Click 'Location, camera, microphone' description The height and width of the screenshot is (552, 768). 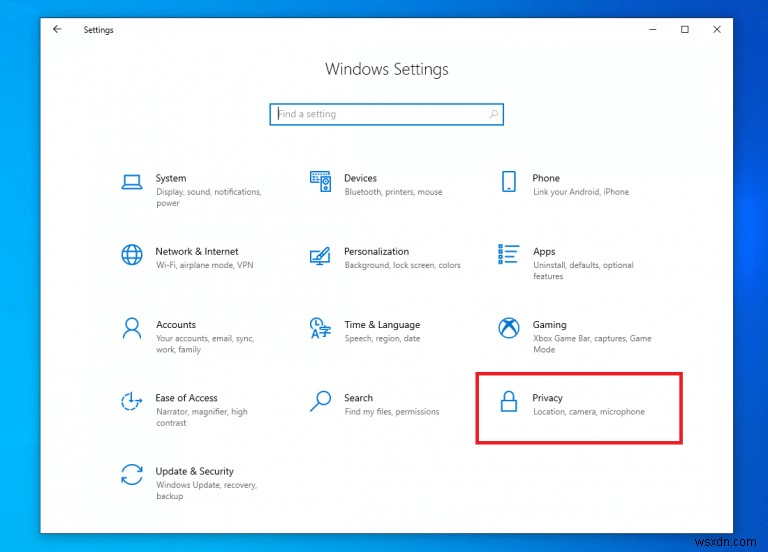click(589, 412)
